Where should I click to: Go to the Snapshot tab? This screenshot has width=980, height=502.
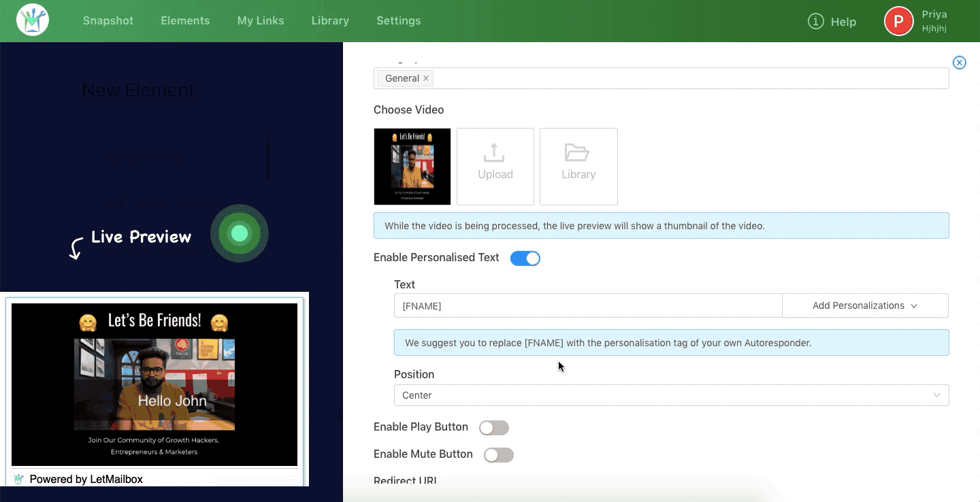(108, 21)
